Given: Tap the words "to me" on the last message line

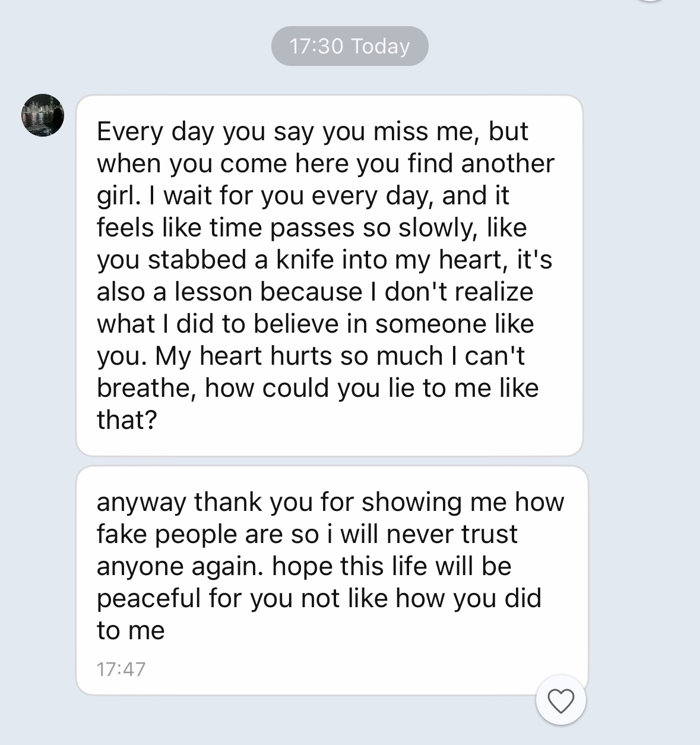Looking at the screenshot, I should point(131,630).
